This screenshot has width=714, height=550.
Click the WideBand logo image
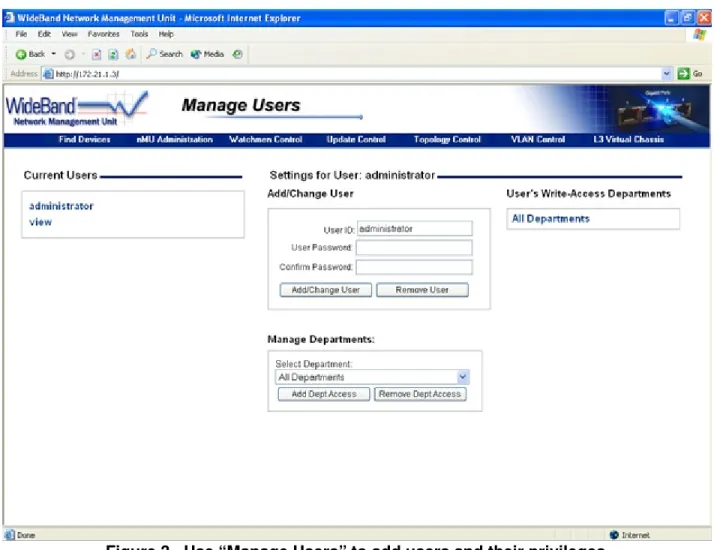pyautogui.click(x=76, y=109)
